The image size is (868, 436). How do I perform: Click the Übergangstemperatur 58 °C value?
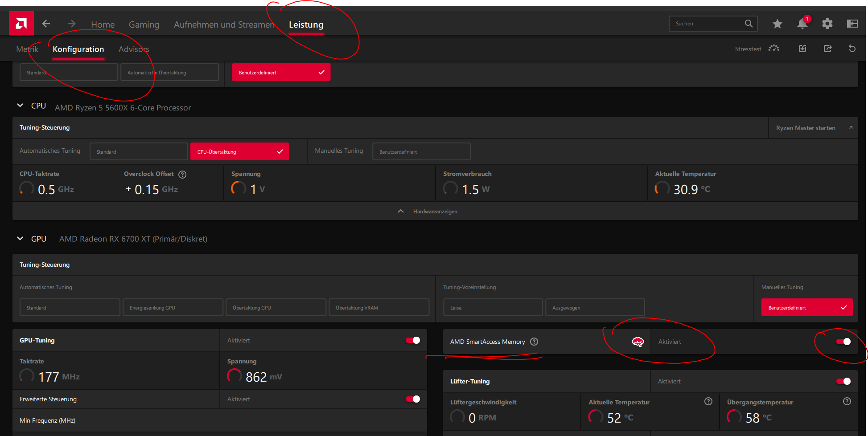(759, 418)
